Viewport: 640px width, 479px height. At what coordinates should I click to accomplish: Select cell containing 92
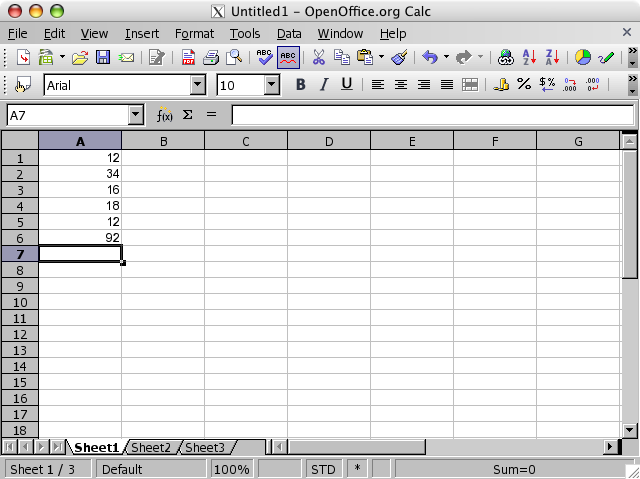(80, 238)
